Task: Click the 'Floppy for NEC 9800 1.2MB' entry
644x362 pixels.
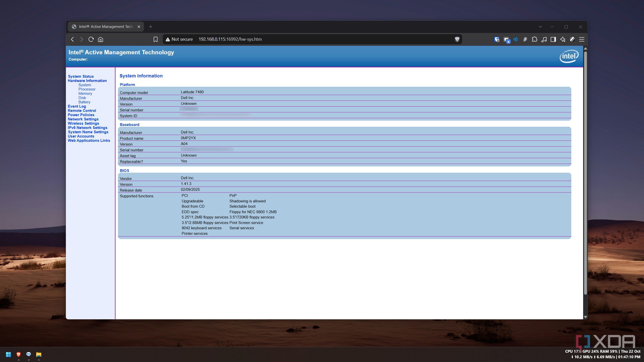Action: [253, 212]
